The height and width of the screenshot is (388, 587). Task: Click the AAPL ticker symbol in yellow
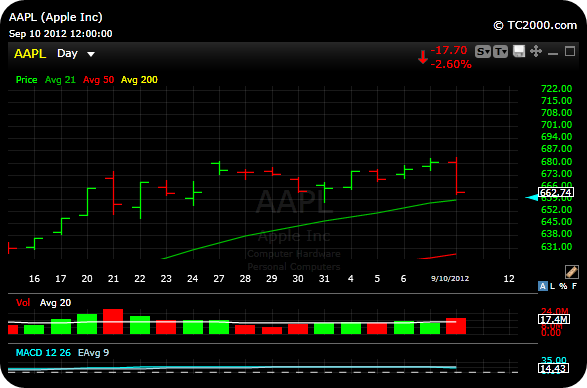coord(30,54)
